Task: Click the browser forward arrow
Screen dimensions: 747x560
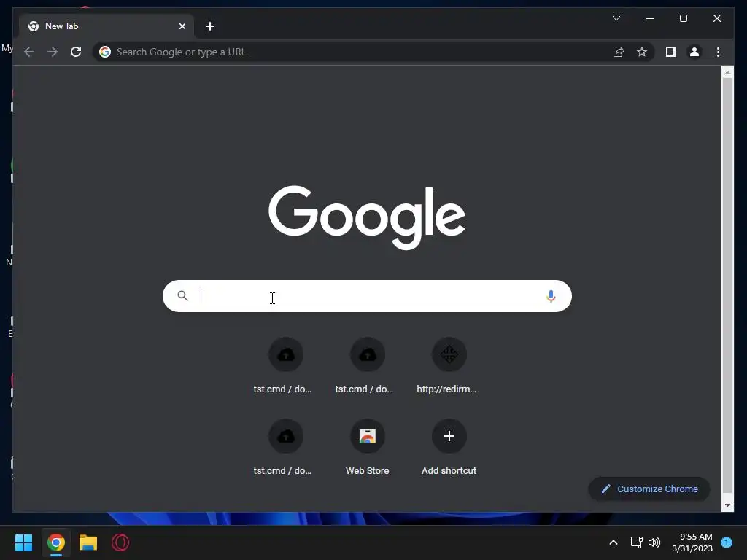Action: (x=53, y=52)
